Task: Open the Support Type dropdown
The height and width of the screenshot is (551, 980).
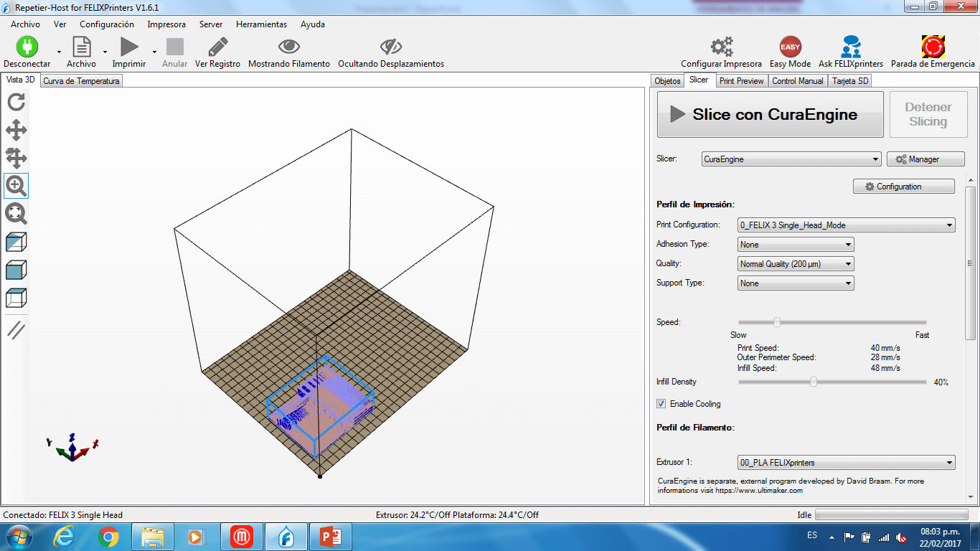Action: [x=796, y=283]
